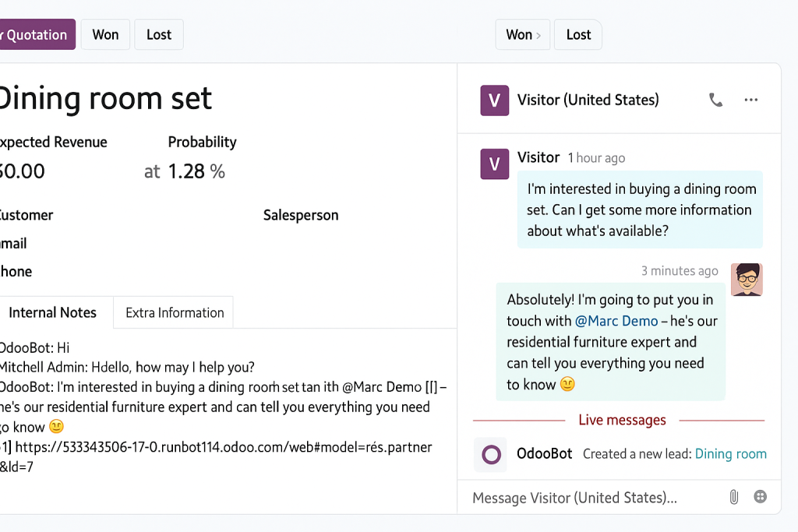Image resolution: width=798 pixels, height=532 pixels.
Task: Click the left Lost stage button
Action: [x=159, y=34]
